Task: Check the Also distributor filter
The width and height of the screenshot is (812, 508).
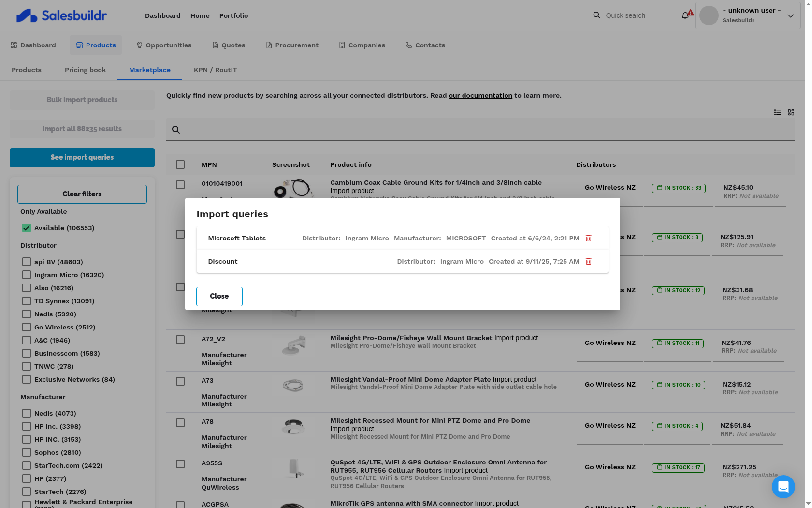Action: point(27,288)
